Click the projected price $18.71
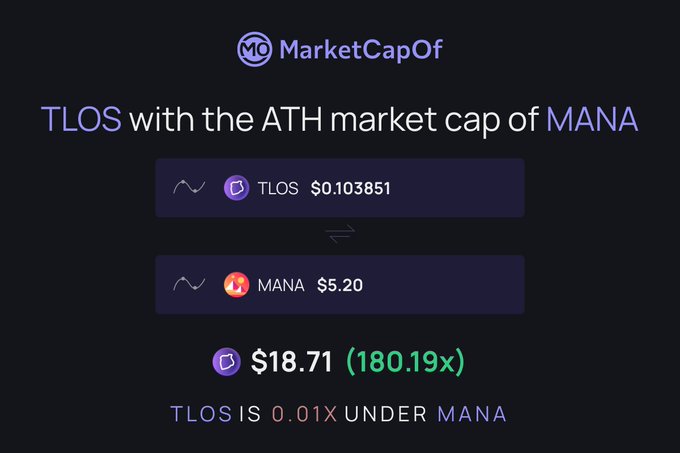The height and width of the screenshot is (453, 680). 291,361
